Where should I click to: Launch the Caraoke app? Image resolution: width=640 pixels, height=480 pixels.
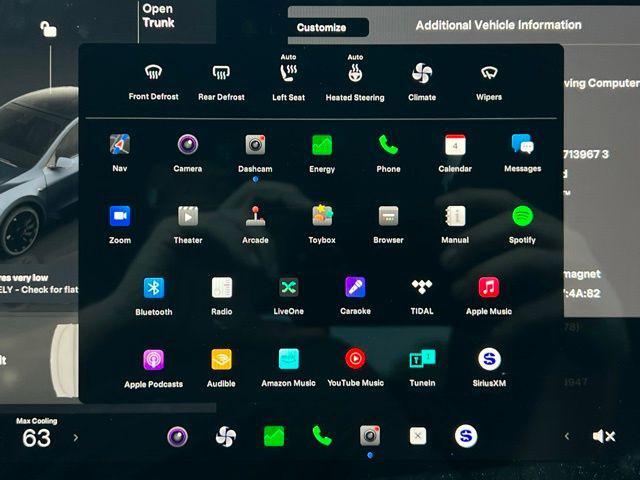[x=355, y=287]
